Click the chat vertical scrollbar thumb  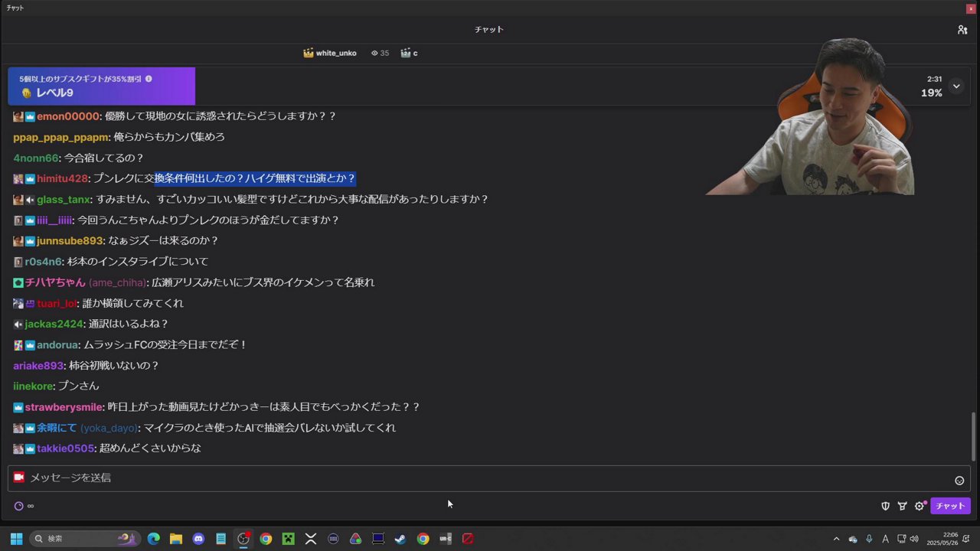974,436
